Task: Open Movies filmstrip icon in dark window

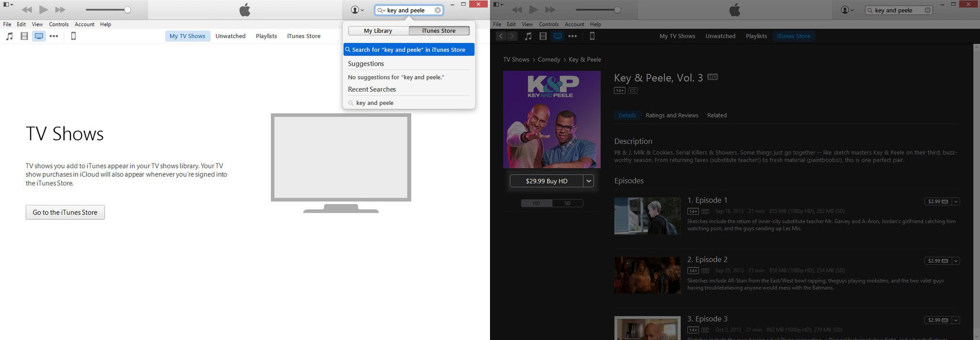Action: [543, 36]
